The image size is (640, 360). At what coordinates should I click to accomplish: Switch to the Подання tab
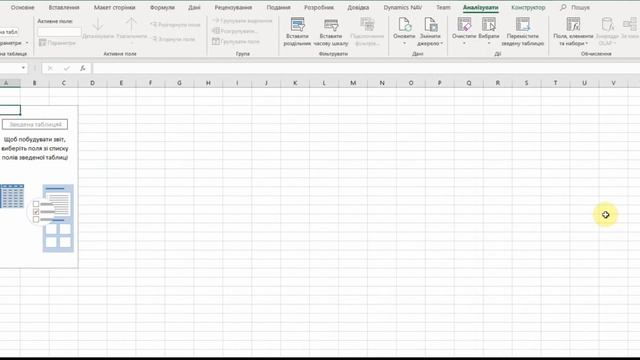point(278,7)
